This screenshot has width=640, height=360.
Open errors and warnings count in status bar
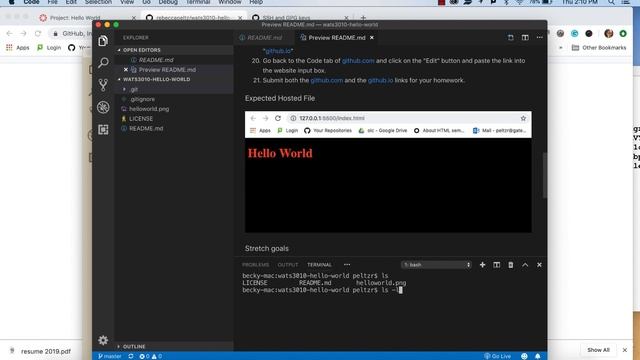(150, 356)
